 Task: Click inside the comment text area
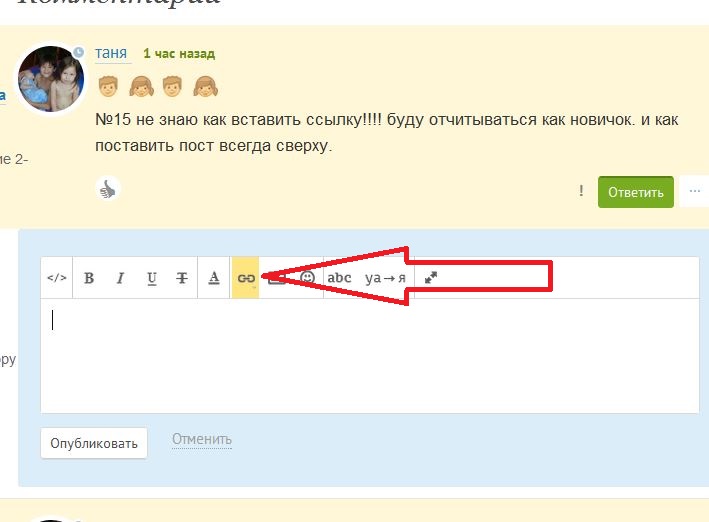coord(370,356)
